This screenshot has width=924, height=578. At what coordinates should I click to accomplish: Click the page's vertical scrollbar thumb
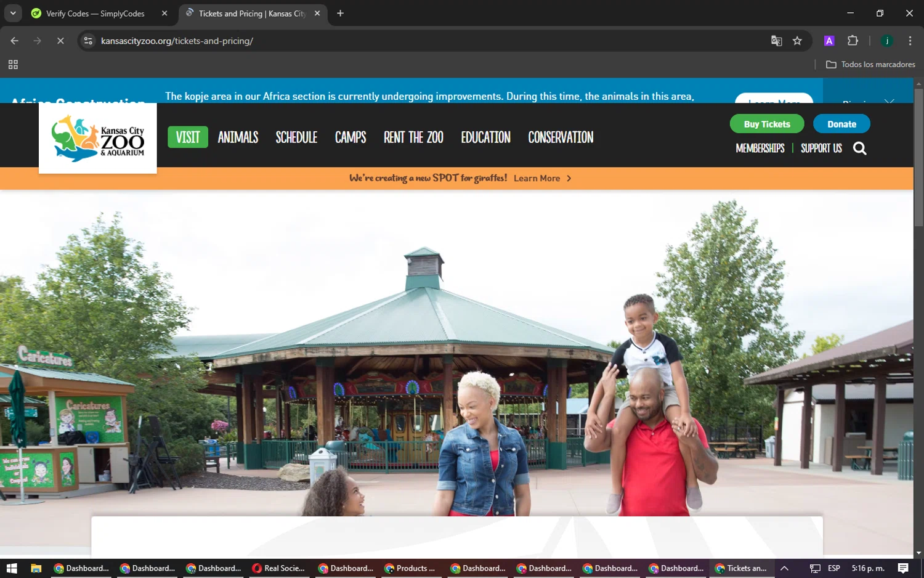[918, 157]
